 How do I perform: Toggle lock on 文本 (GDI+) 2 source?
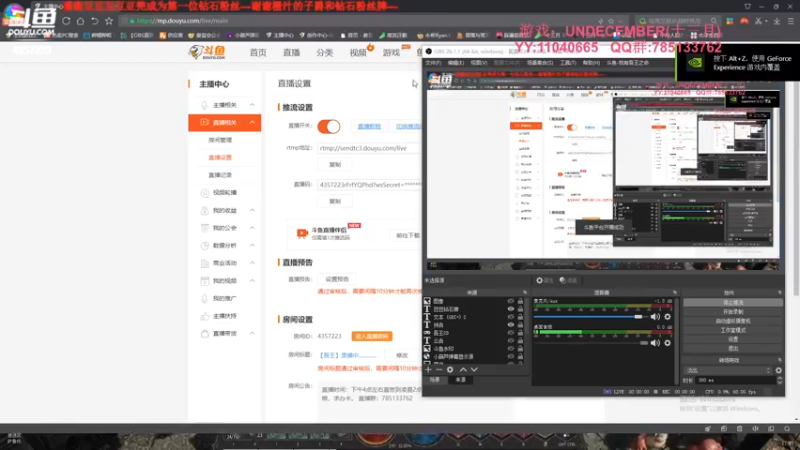pyautogui.click(x=520, y=317)
